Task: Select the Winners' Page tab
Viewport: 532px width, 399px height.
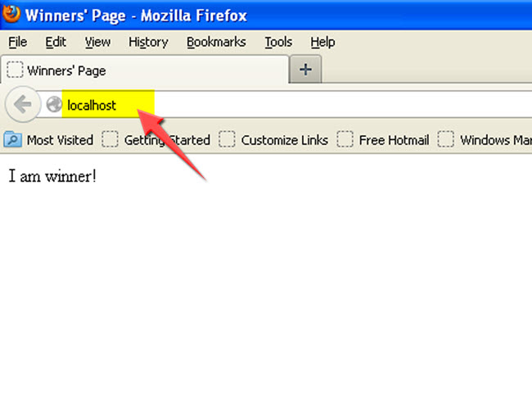Action: click(145, 70)
